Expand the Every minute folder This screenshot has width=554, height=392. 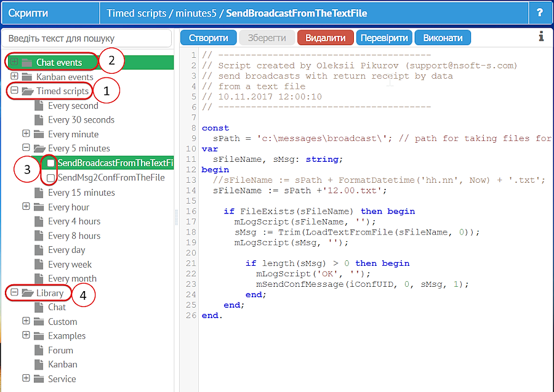coord(26,134)
